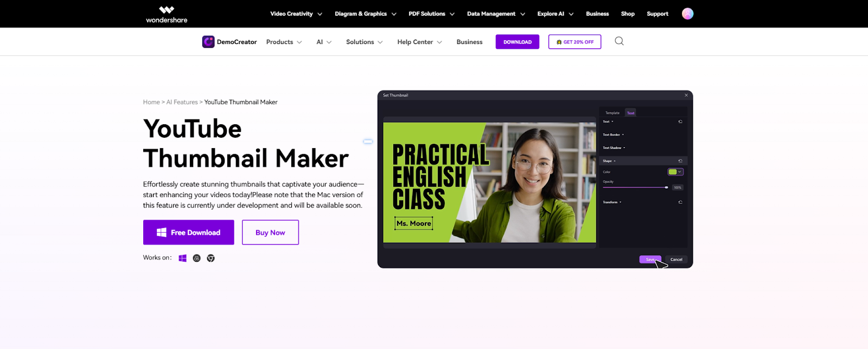
Task: Open the Products dropdown
Action: [x=284, y=42]
